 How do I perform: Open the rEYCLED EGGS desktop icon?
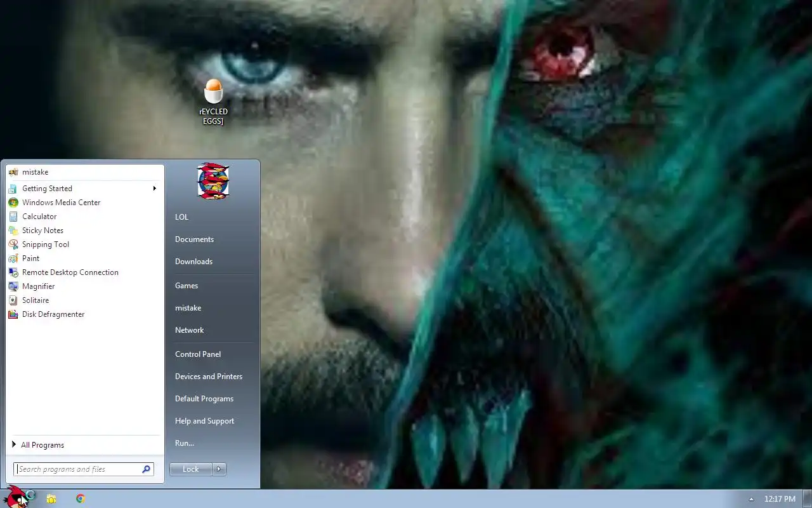(x=213, y=102)
